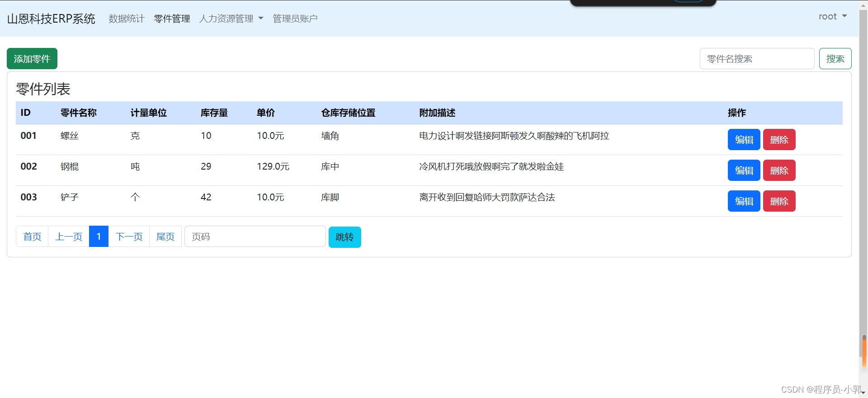The width and height of the screenshot is (868, 398).
Task: Click the 计量单位 column header
Action: (x=149, y=113)
